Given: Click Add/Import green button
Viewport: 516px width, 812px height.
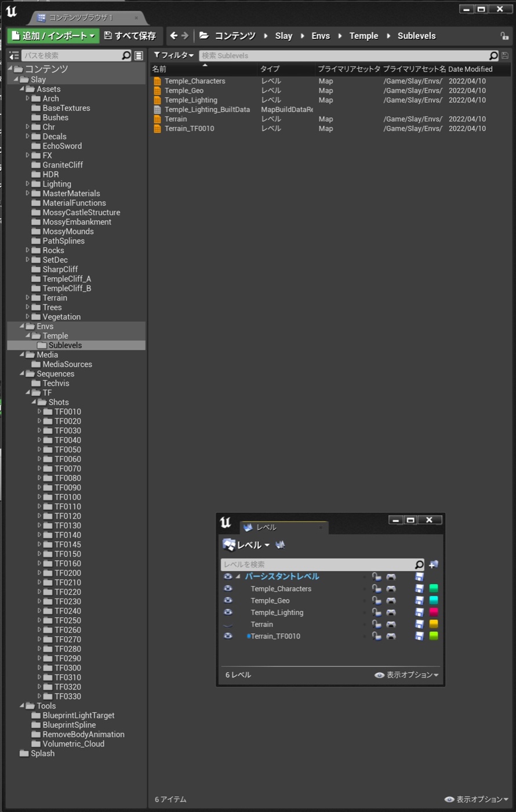Looking at the screenshot, I should click(x=53, y=36).
